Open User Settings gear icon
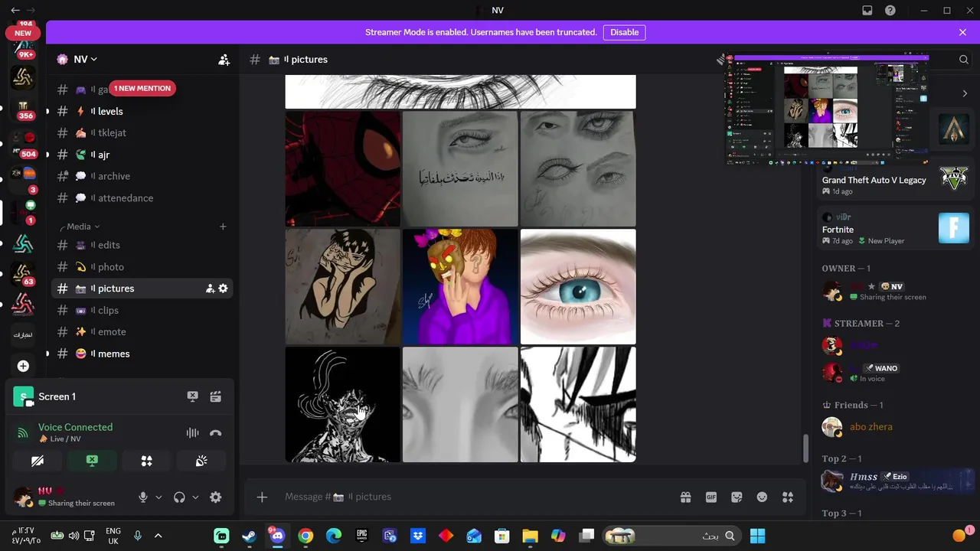 coord(216,497)
